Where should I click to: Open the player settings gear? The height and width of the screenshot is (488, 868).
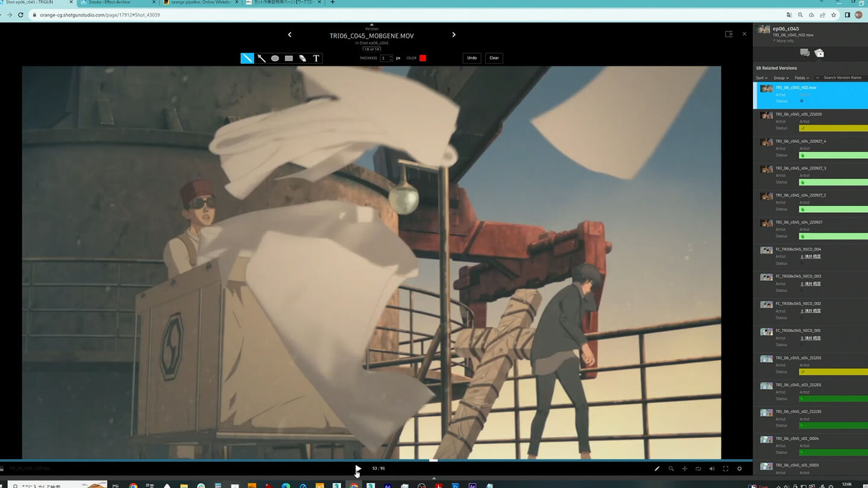740,469
